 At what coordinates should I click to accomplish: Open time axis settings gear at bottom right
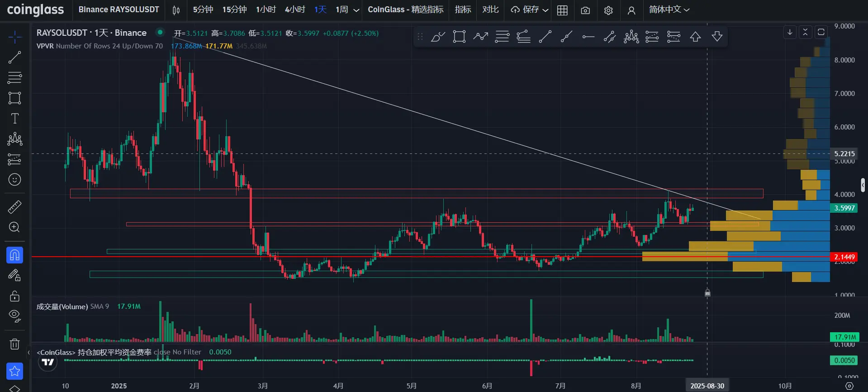[x=849, y=386]
